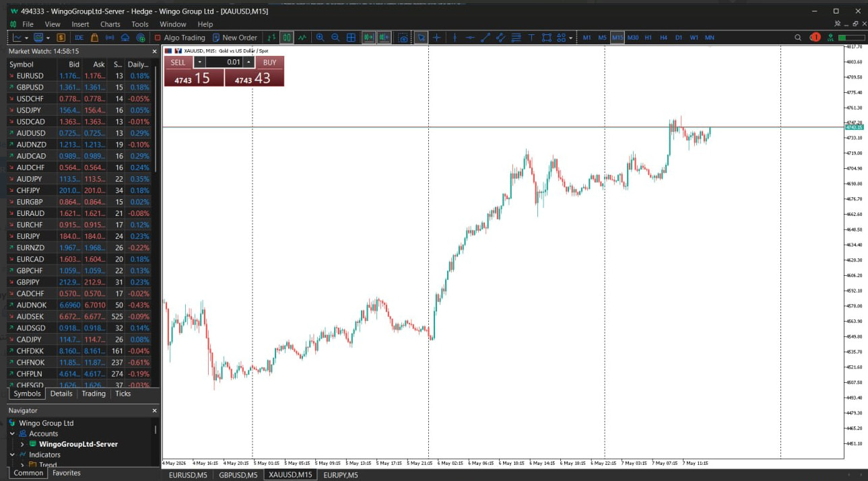Select the text label tool
Viewport: 868px width, 481px height.
point(531,38)
